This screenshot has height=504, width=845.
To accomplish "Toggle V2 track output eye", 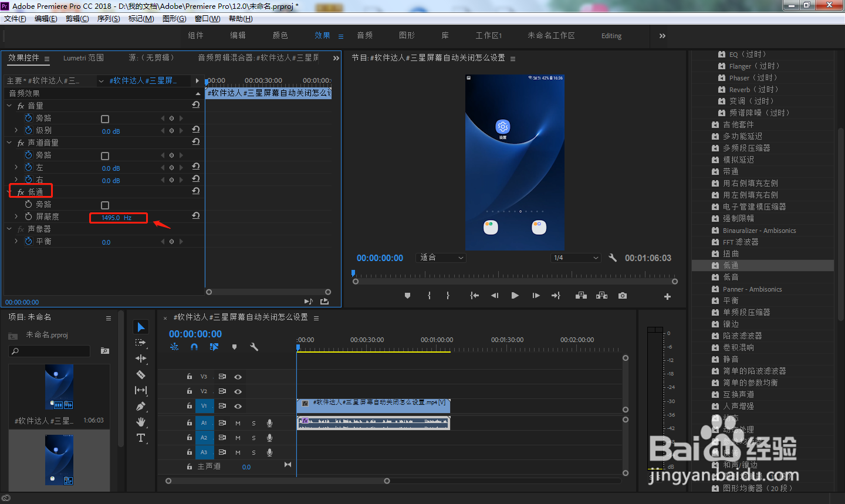I will [238, 391].
